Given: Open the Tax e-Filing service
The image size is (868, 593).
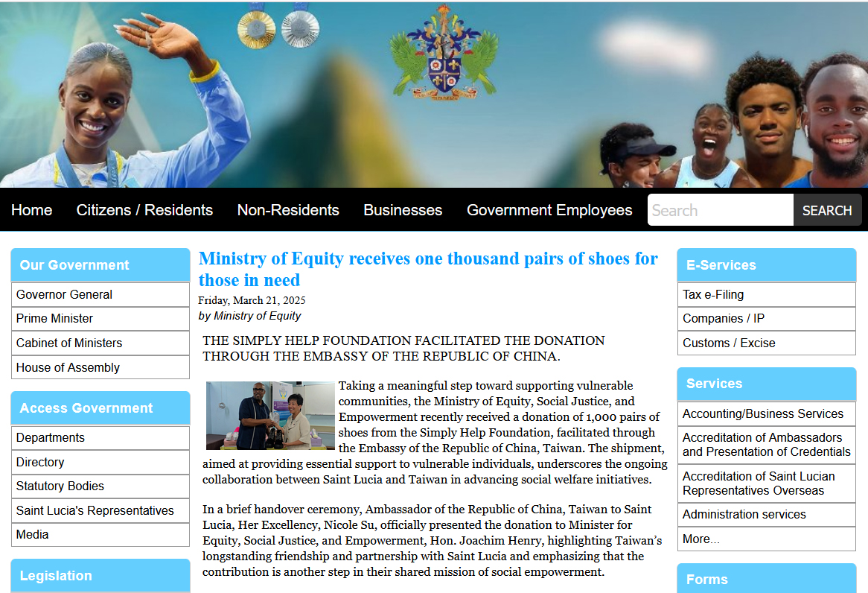Looking at the screenshot, I should coord(713,294).
